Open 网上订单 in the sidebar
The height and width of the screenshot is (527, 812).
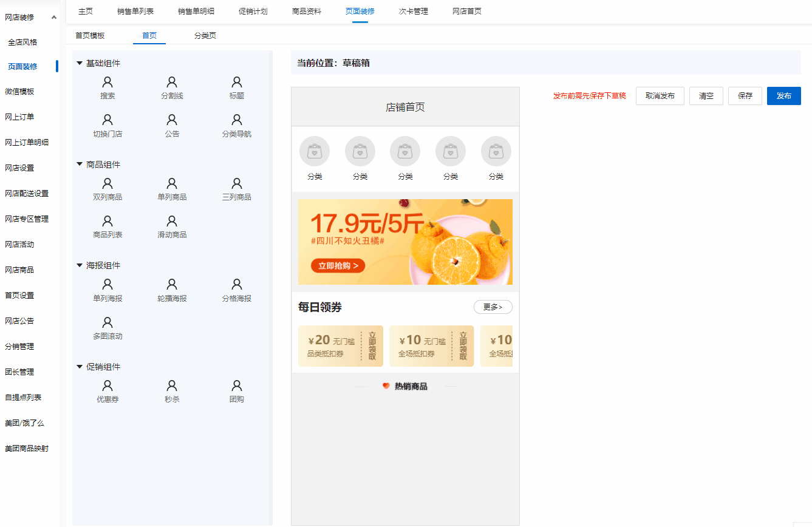(19, 117)
